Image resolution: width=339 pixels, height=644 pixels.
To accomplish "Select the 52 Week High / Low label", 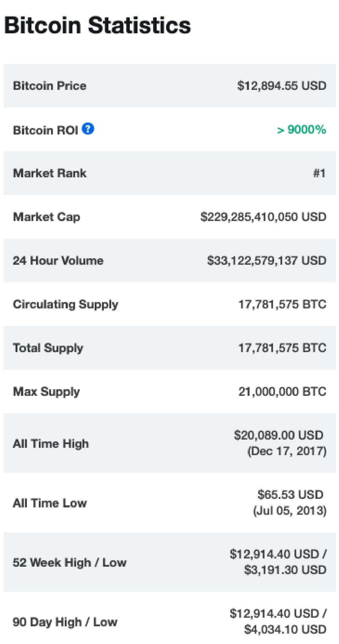I will pos(69,562).
